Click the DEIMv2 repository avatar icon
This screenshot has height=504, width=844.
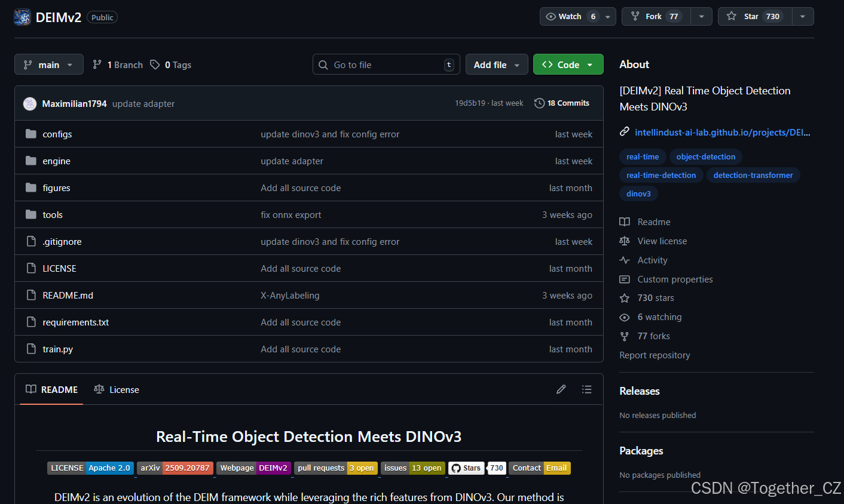23,17
